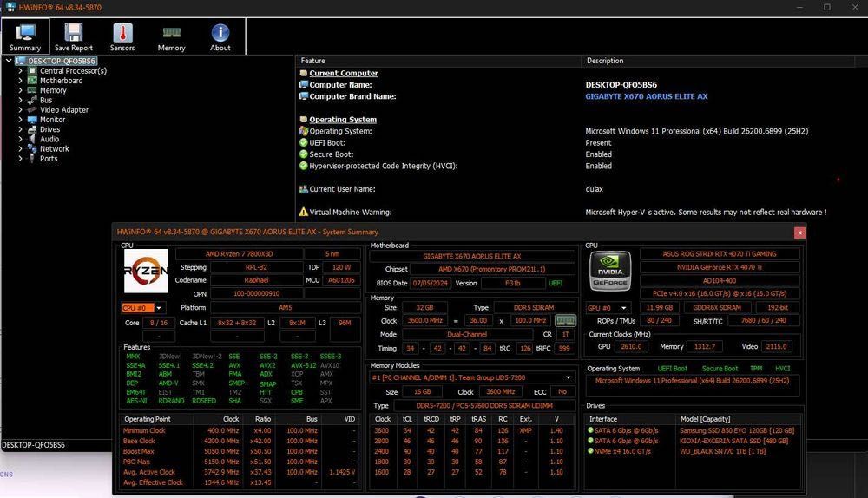This screenshot has height=498, width=868.
Task: Click the NVIDIA GeForce RTX 4070 Ti field
Action: coord(720,267)
